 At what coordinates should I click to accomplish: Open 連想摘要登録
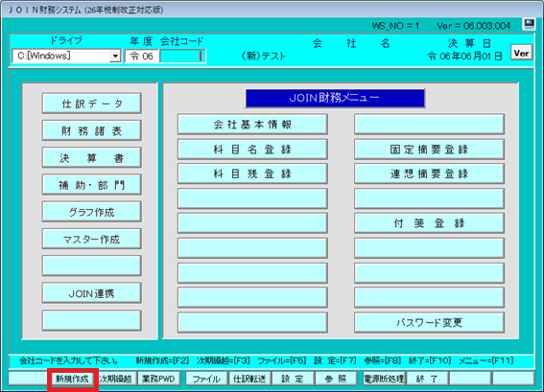coord(429,173)
